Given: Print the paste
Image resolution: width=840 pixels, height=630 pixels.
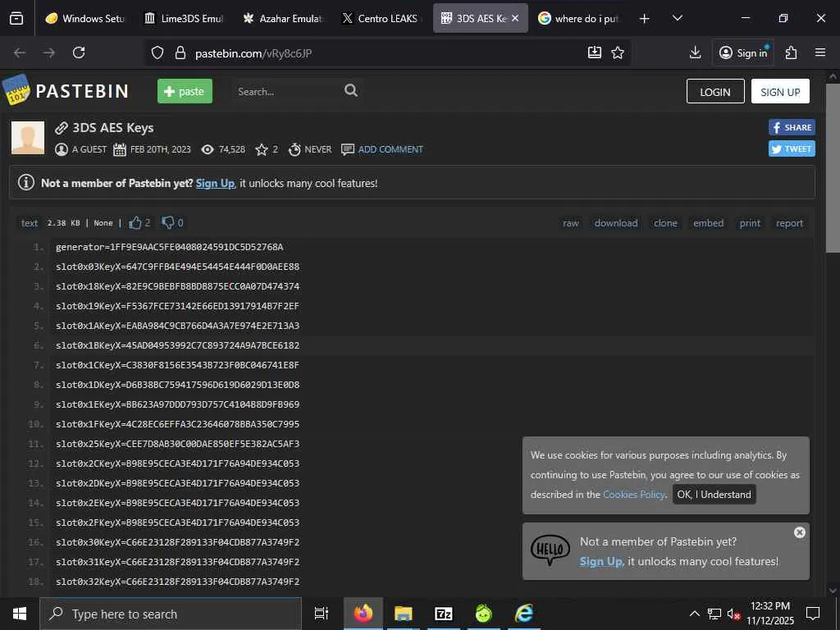Looking at the screenshot, I should pyautogui.click(x=750, y=223).
